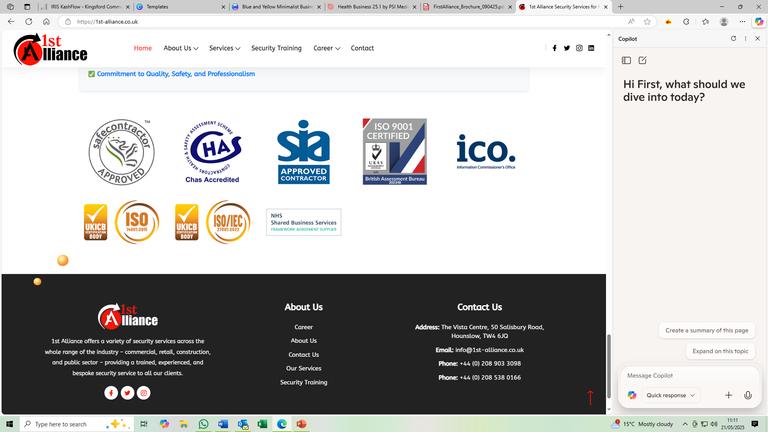Screen dimensions: 768x432
Task: Open Instagram icon in site header
Action: click(579, 48)
